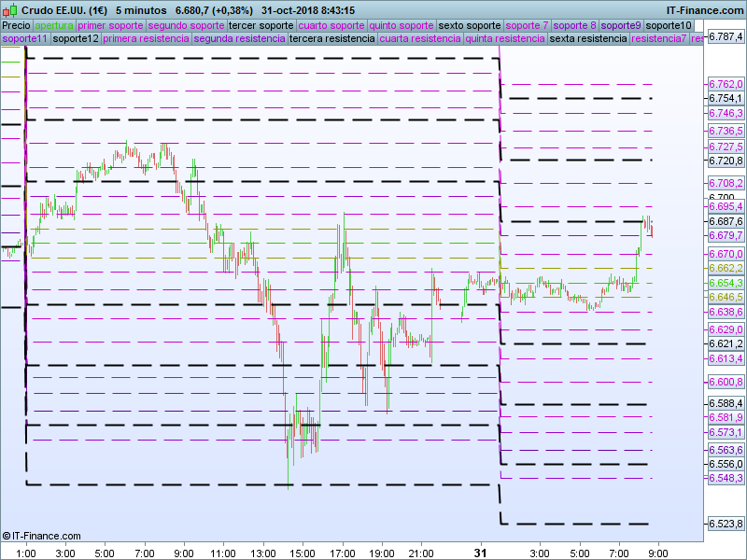This screenshot has width=747, height=560.
Task: Click the candlestick chart icon beside the title
Action: pyautogui.click(x=10, y=9)
